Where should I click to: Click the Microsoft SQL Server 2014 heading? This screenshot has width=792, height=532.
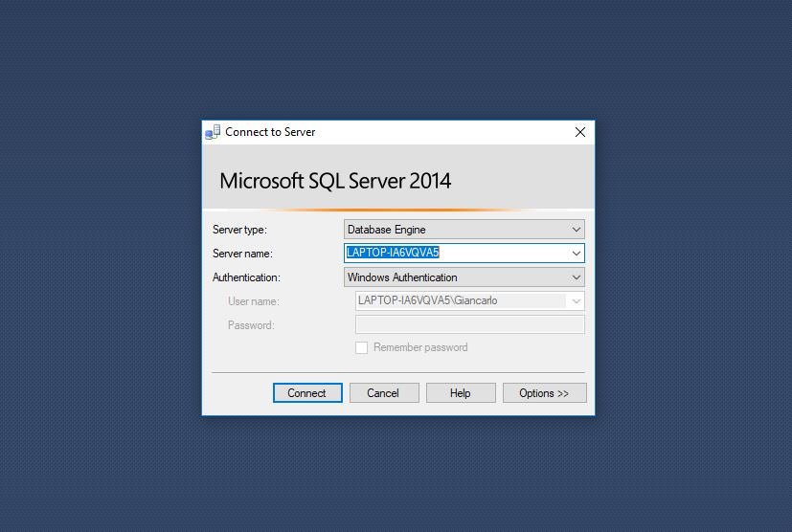pos(335,181)
